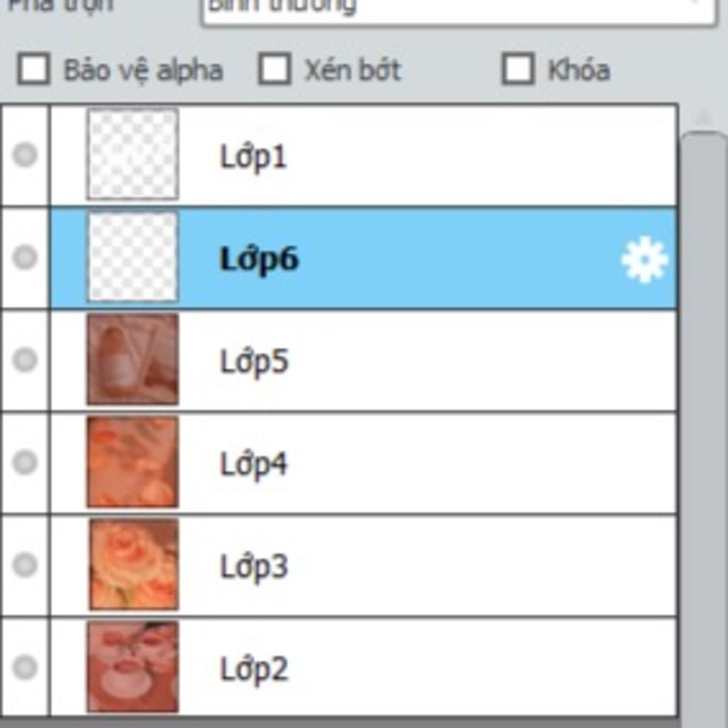The height and width of the screenshot is (728, 728).
Task: Click the transparent Lớp6 thumbnail
Action: [x=133, y=257]
